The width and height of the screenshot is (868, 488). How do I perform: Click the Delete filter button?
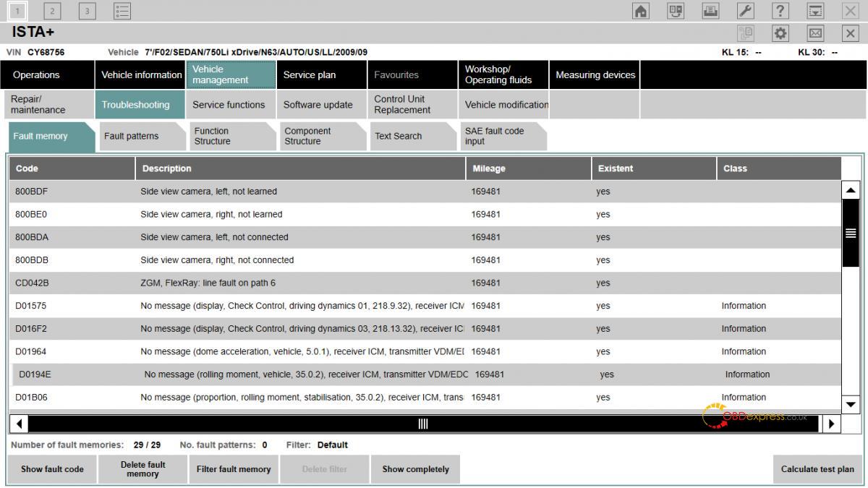pos(324,469)
